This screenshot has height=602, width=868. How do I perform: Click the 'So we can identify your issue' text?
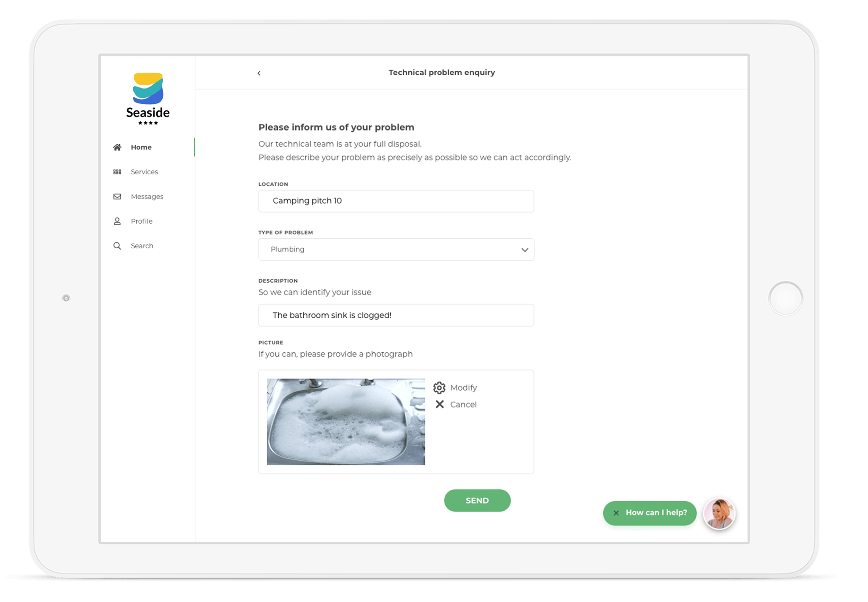[x=315, y=292]
